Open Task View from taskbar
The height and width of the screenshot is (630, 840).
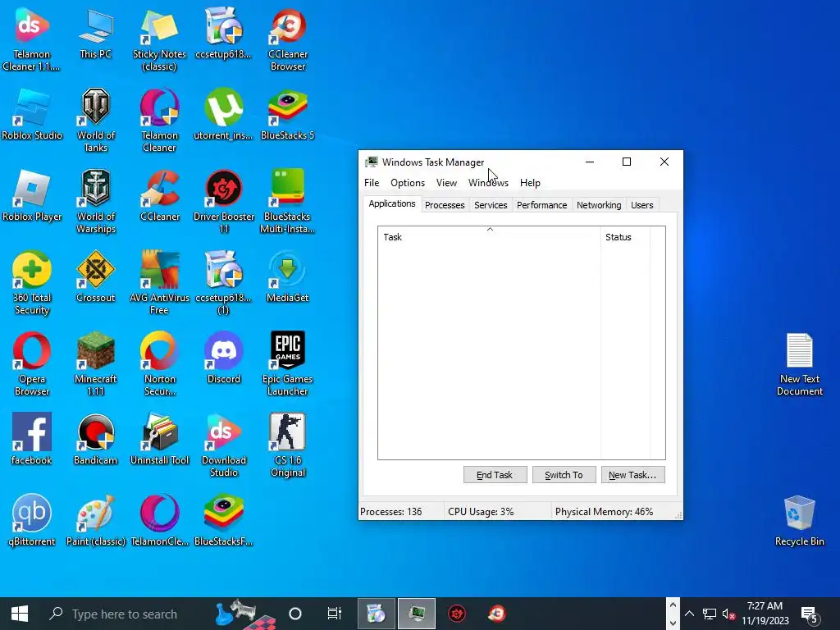tap(335, 614)
